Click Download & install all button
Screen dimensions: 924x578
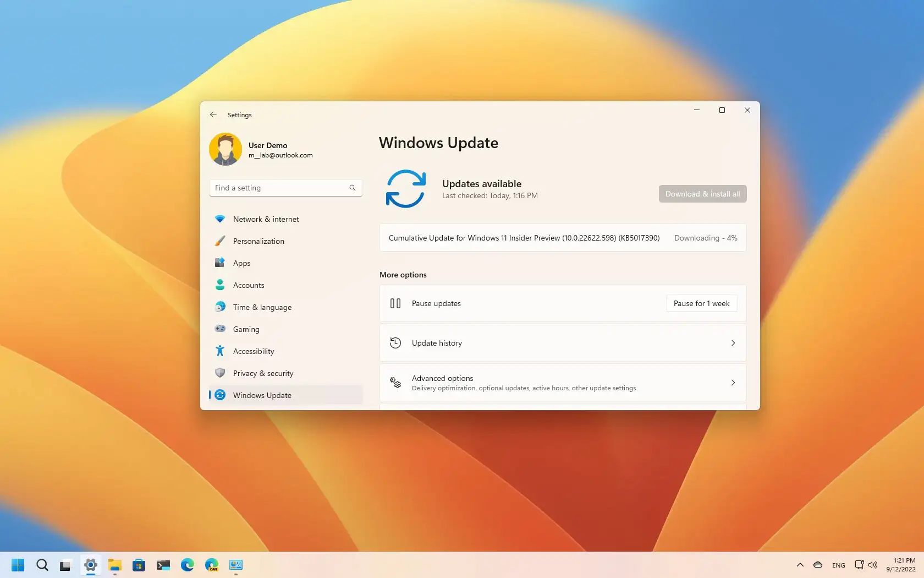[702, 194]
